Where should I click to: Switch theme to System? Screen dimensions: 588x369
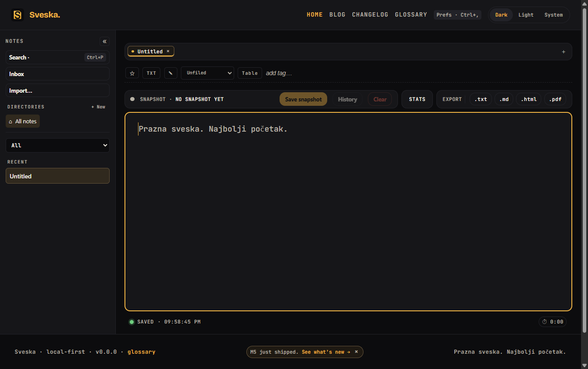pos(553,15)
